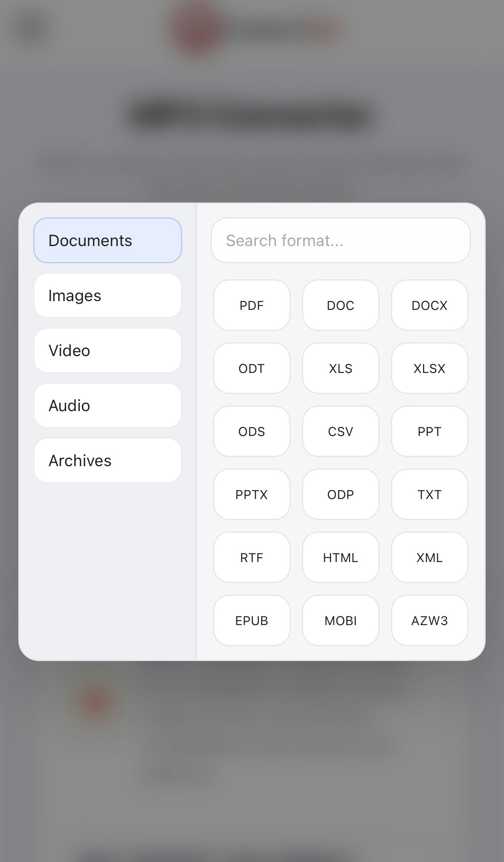The height and width of the screenshot is (862, 504).
Task: Switch to the Images category
Action: point(108,295)
